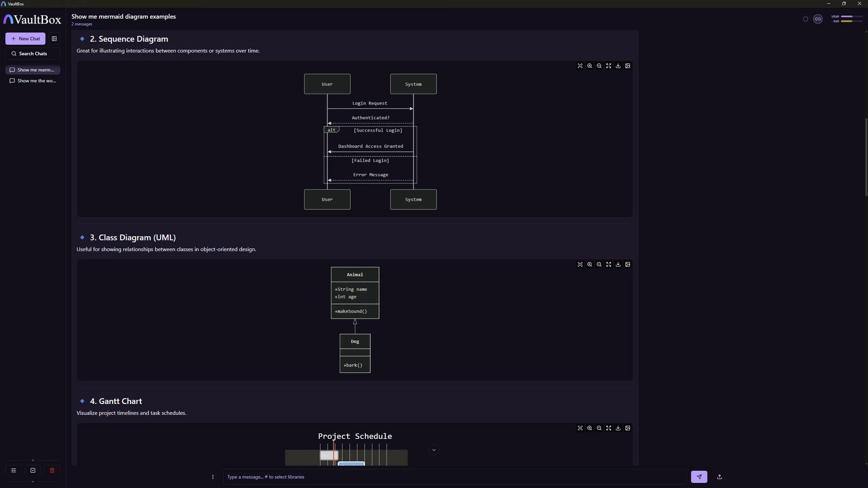The width and height of the screenshot is (868, 488).
Task: Save the Gantt Chart as image
Action: pos(627,428)
